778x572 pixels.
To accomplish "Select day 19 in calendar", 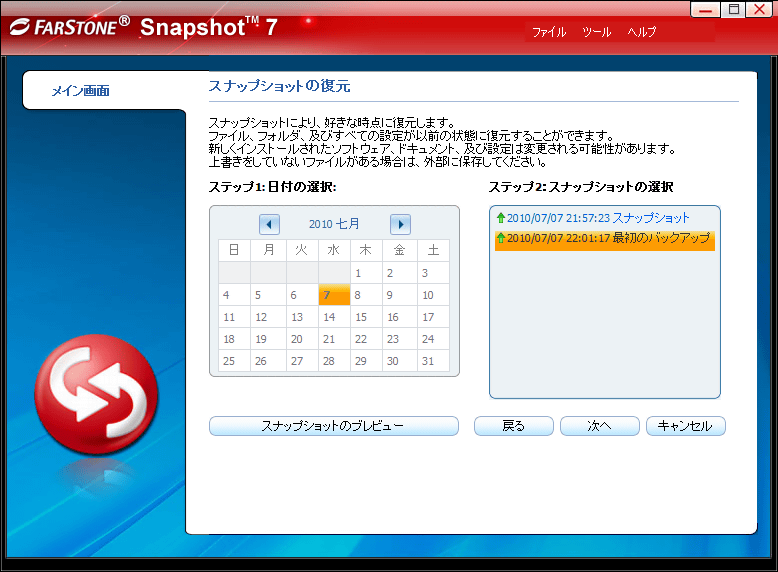I will coord(268,339).
